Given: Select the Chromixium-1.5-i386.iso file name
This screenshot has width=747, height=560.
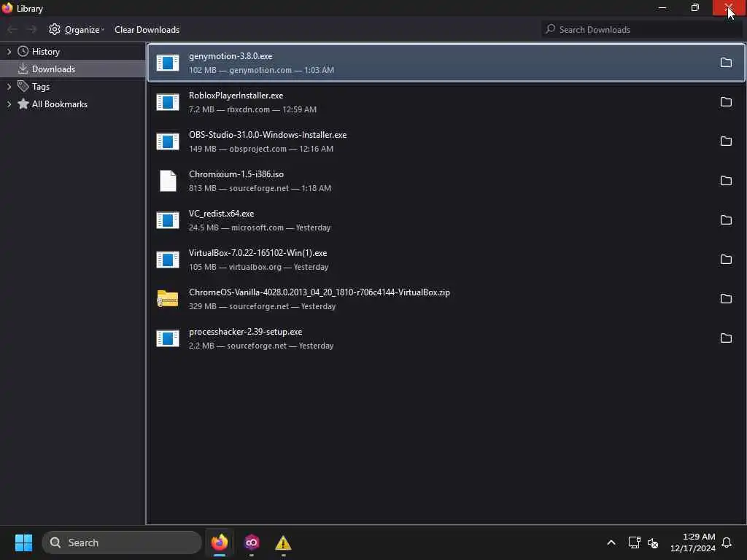Looking at the screenshot, I should tap(236, 174).
